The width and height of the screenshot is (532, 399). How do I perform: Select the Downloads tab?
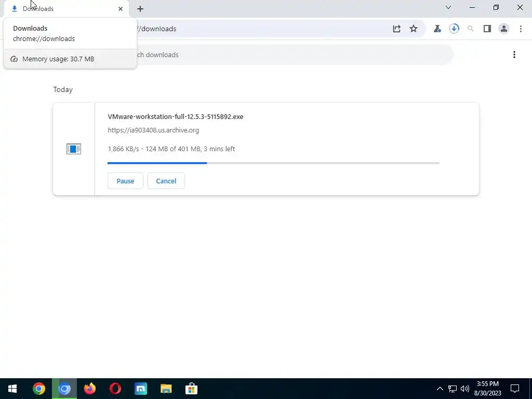[66, 9]
